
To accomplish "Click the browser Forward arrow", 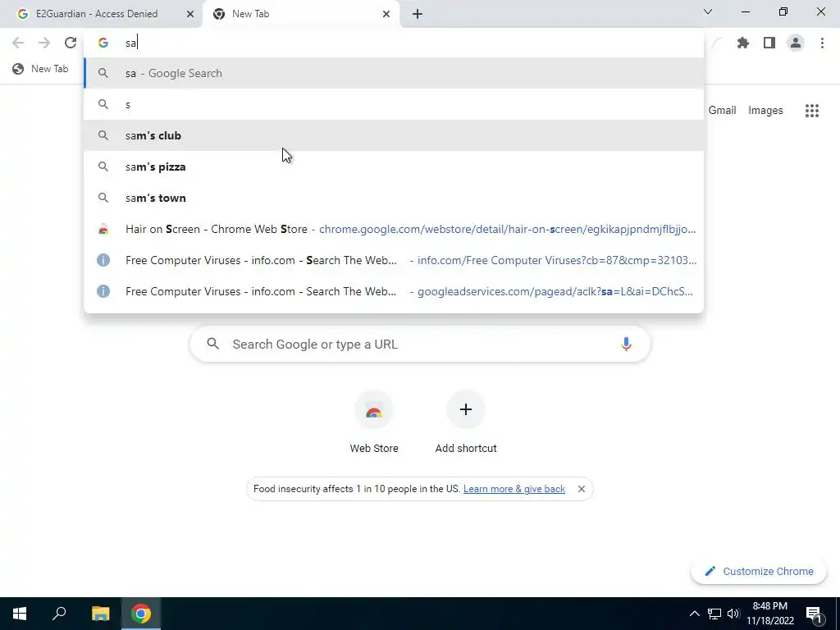I will 44,43.
